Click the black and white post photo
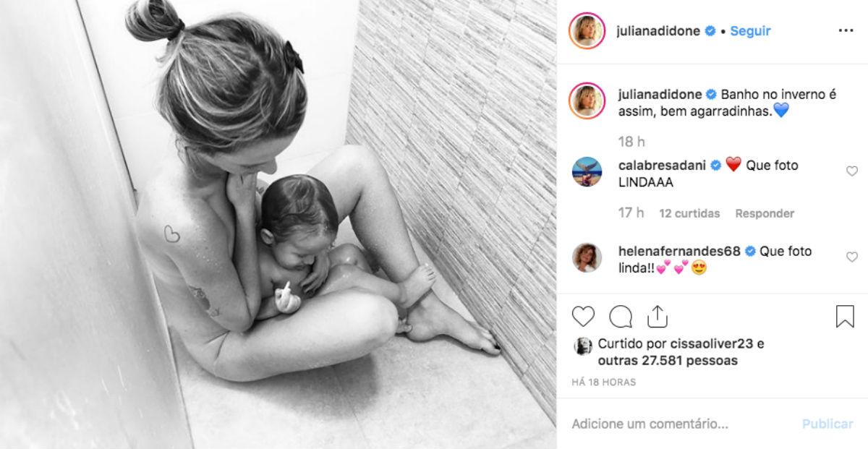This screenshot has width=868, height=449. [278, 224]
